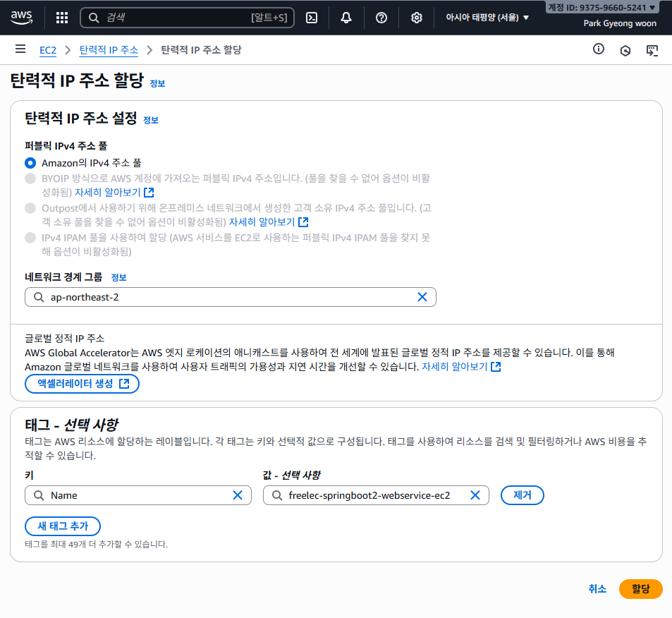
Task: Open the info panel icon in breadcrumb bar
Action: click(598, 49)
